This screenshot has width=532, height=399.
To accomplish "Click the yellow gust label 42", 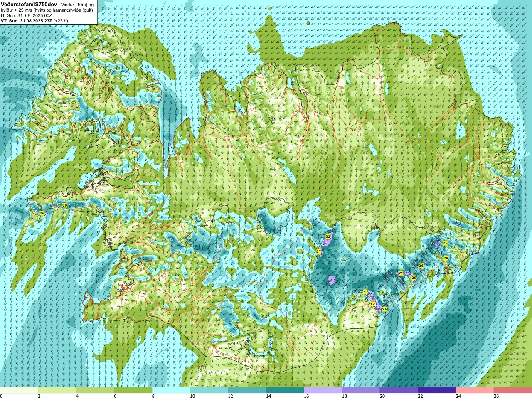I will click(x=373, y=304).
